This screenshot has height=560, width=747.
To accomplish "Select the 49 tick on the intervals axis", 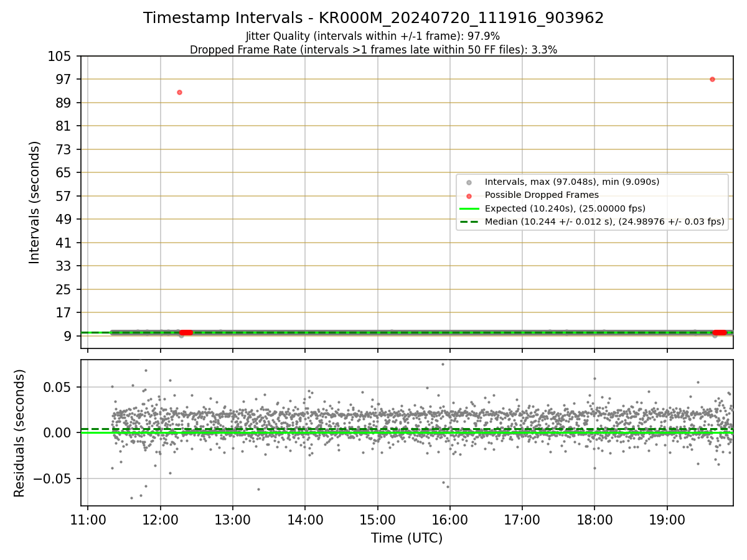I will pos(63,219).
